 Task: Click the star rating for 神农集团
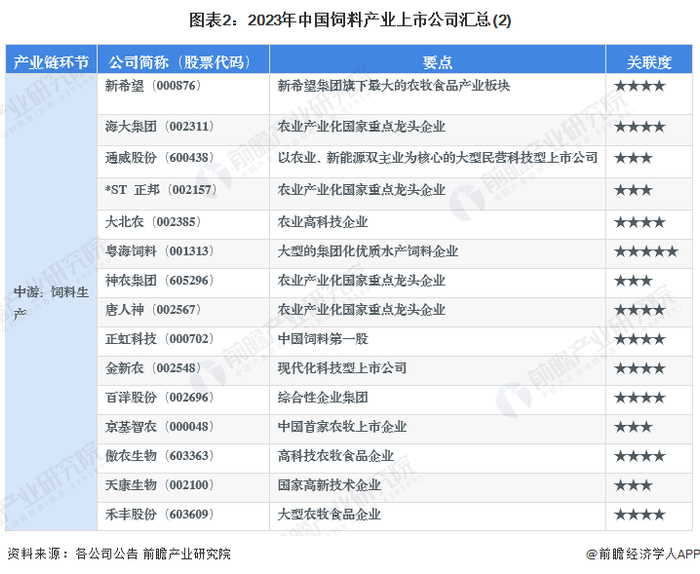633,281
